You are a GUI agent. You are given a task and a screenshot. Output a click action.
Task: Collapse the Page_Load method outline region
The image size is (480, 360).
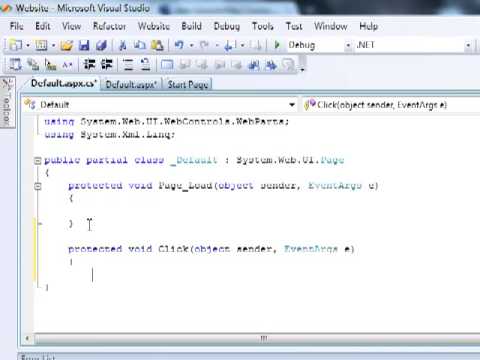point(38,186)
